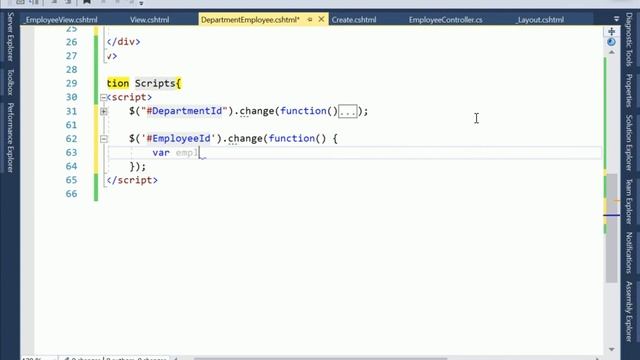This screenshot has width=640, height=360.
Task: Click the collapsed code ellipsis box
Action: [348, 111]
